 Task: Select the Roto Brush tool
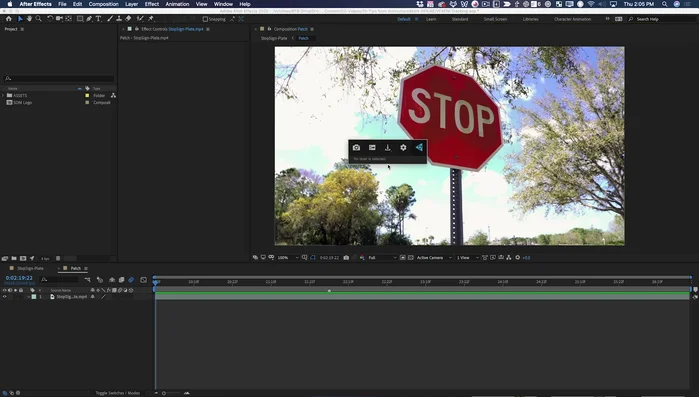point(140,19)
